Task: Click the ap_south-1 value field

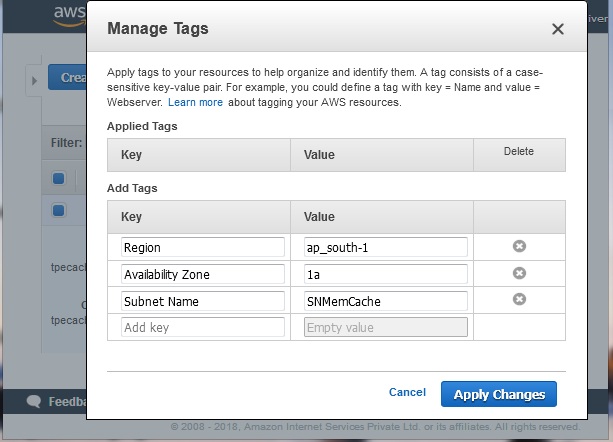Action: 385,247
